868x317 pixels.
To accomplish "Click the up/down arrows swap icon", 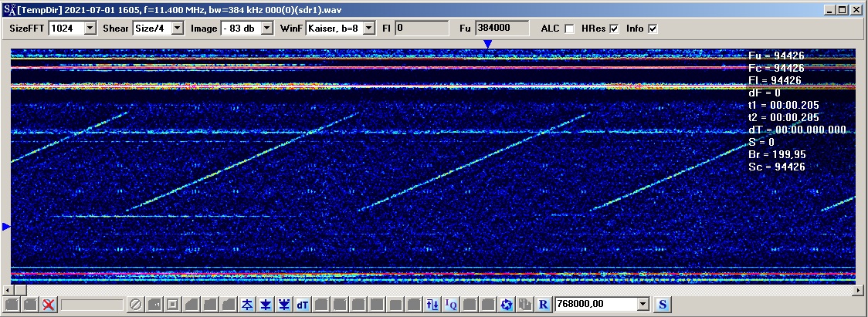I will 432,305.
